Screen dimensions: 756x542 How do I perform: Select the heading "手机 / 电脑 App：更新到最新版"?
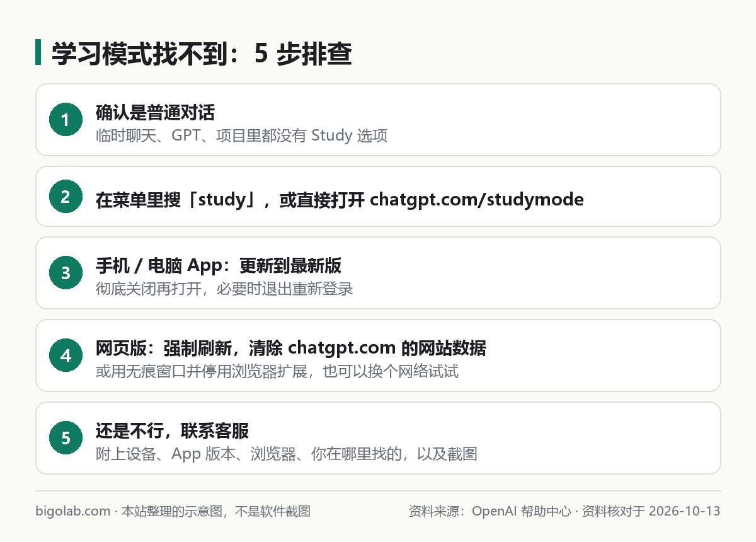coord(219,266)
